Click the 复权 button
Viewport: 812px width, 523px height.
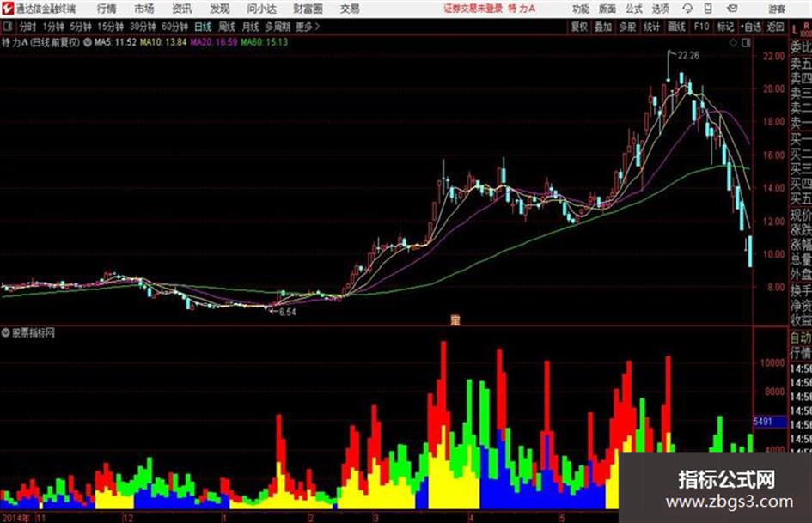pos(579,27)
